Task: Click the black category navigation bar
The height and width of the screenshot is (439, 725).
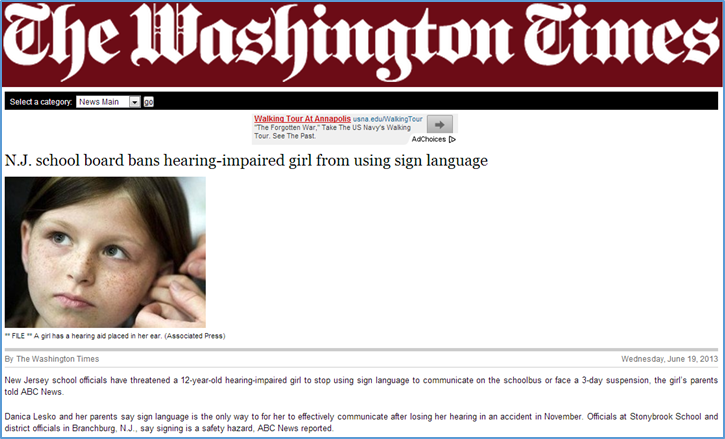Action: click(361, 101)
